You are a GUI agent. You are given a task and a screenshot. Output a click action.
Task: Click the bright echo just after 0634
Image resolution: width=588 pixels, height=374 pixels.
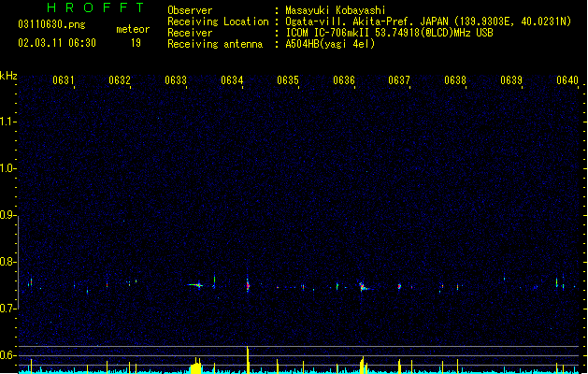[248, 284]
